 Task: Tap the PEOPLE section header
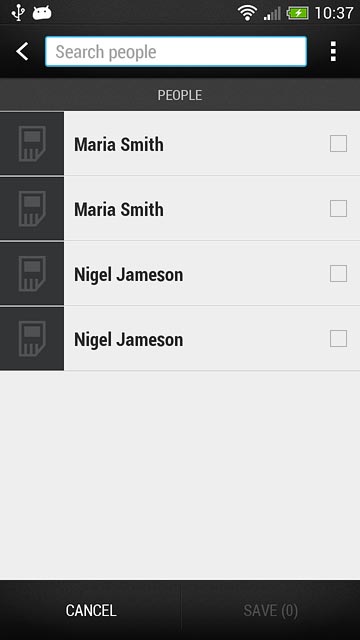(x=180, y=95)
